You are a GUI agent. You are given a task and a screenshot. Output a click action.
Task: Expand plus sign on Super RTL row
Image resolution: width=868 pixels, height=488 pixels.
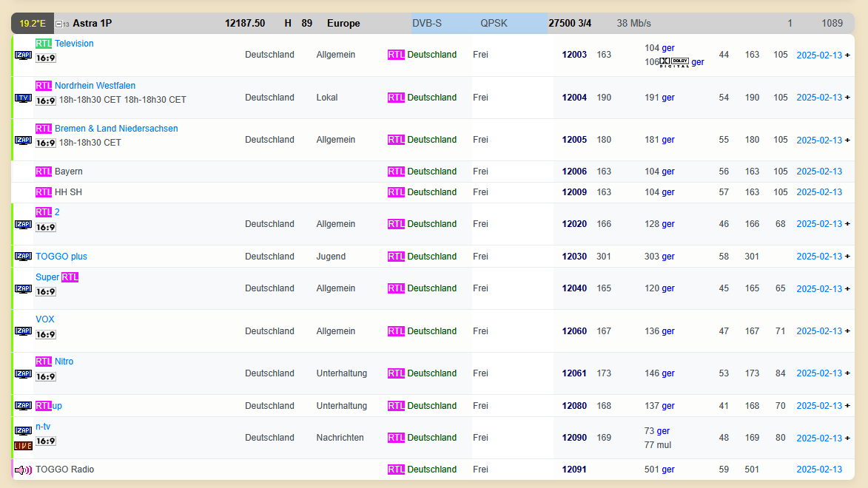tap(847, 289)
